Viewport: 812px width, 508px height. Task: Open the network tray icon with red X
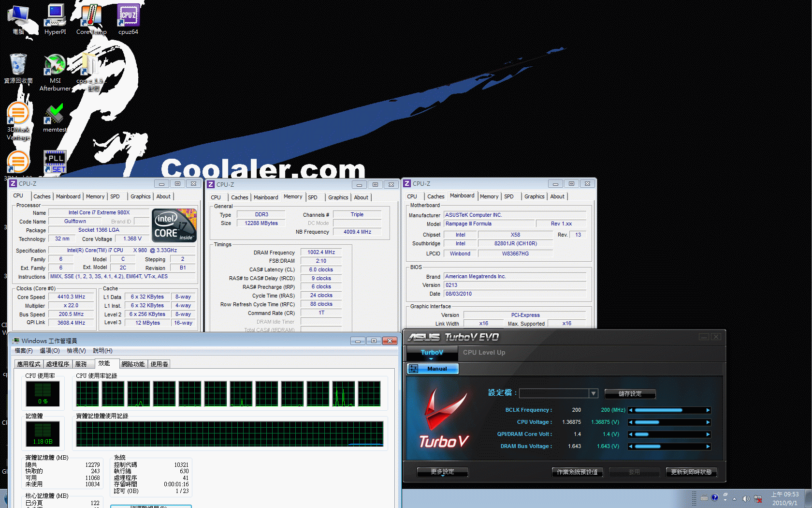758,499
